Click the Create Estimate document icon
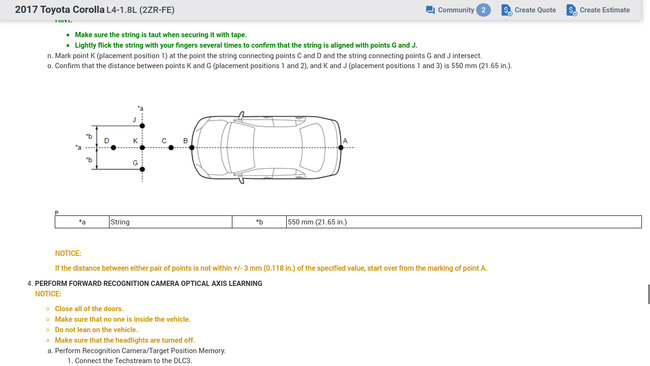Viewport: 650px width, 366px height. pos(571,10)
